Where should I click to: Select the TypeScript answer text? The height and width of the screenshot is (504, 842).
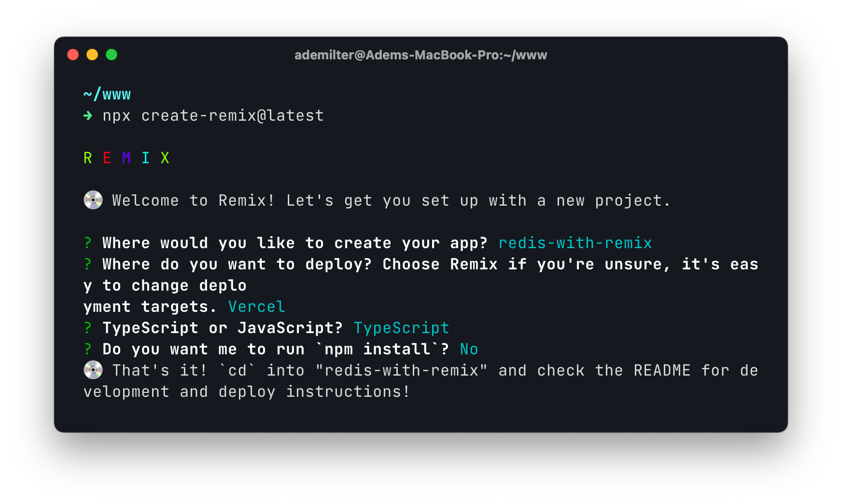401,328
